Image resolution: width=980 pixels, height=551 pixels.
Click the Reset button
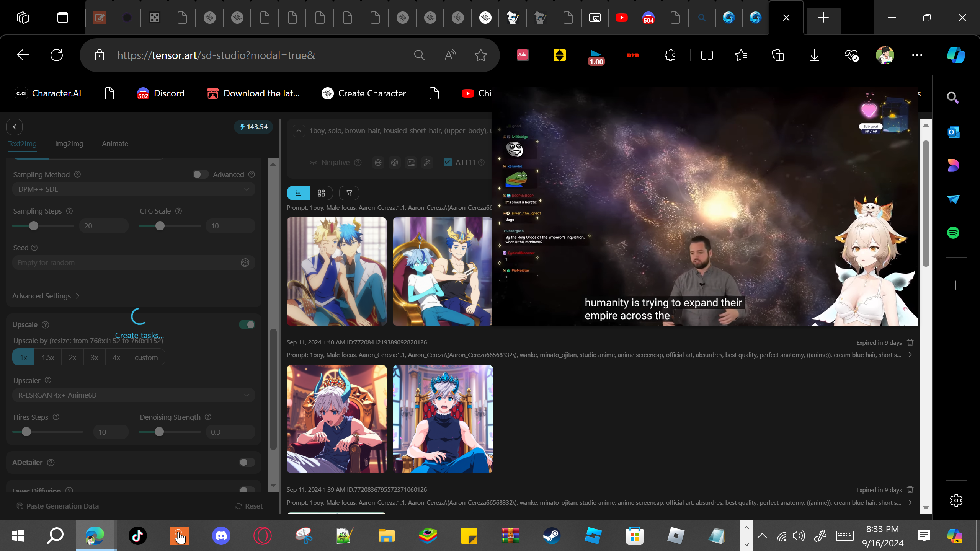pyautogui.click(x=249, y=506)
